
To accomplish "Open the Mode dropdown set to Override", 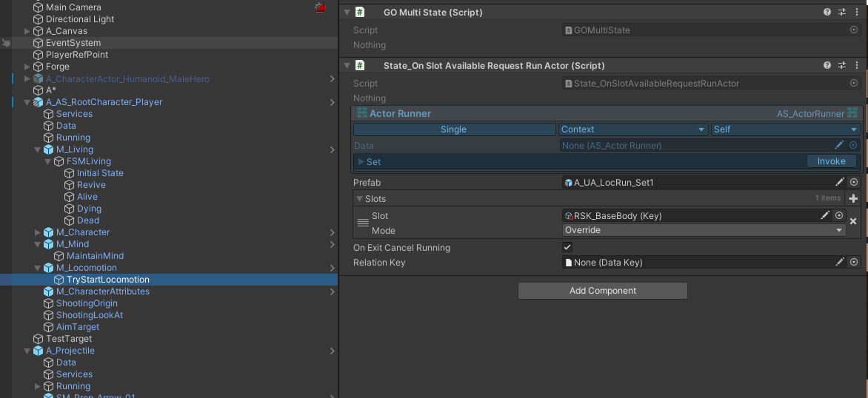I will (704, 230).
